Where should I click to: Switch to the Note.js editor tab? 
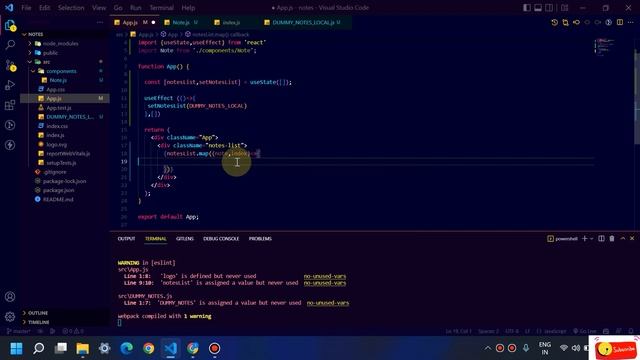[181, 22]
